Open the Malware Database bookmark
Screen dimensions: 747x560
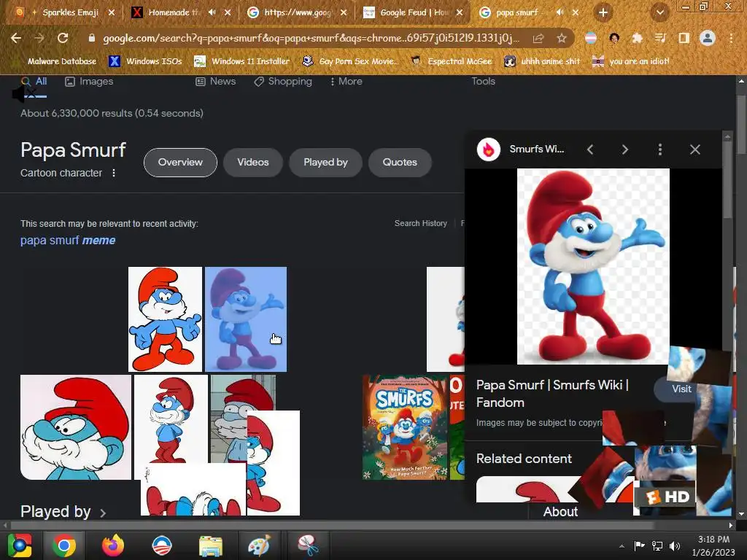(x=62, y=61)
